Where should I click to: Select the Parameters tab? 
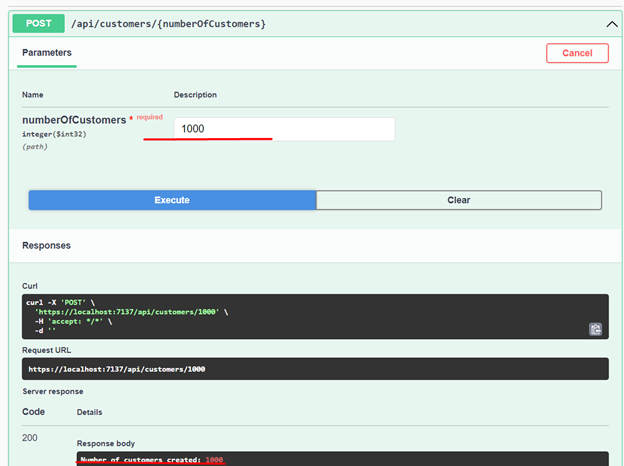47,53
